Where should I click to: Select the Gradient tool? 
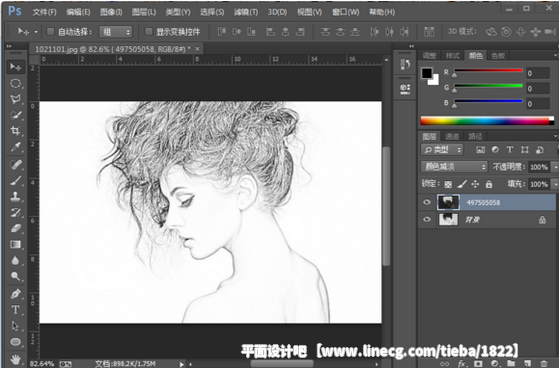pos(15,244)
